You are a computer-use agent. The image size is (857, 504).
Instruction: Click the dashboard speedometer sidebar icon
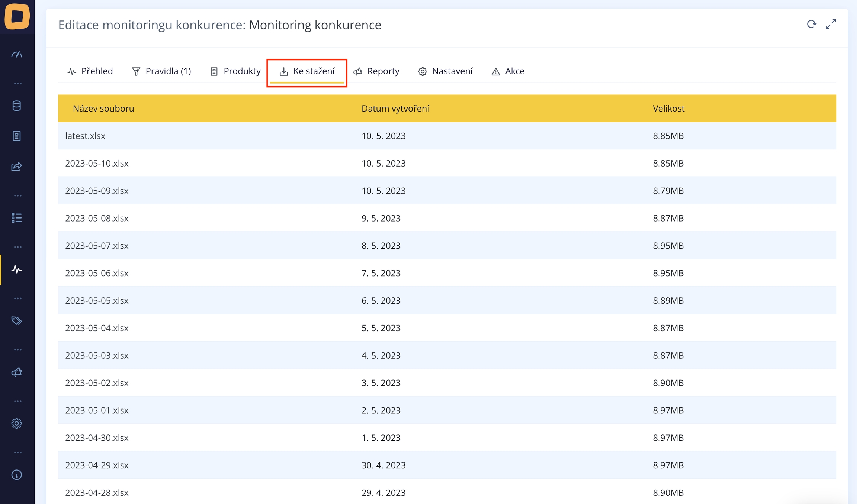click(x=17, y=55)
